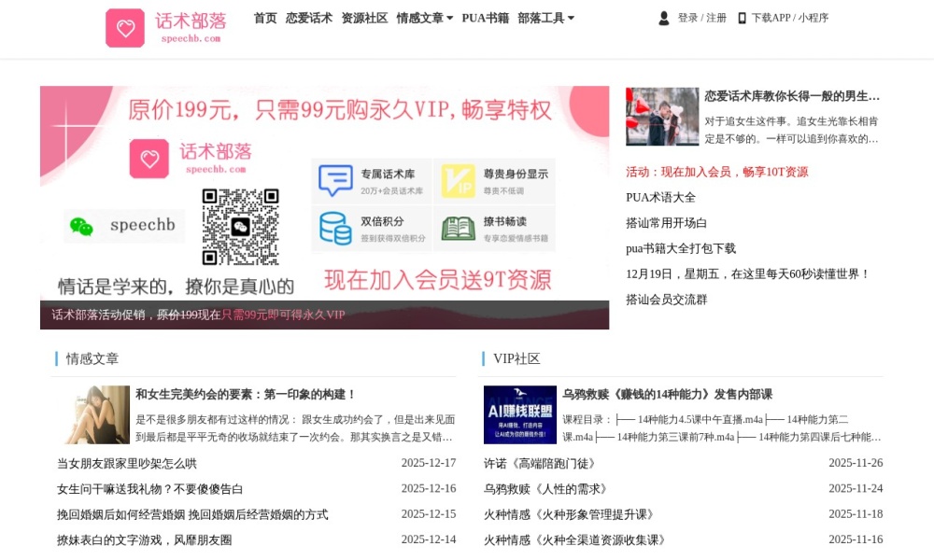934x560 pixels.
Task: Click the heart logo of 话术部落
Action: tap(125, 28)
